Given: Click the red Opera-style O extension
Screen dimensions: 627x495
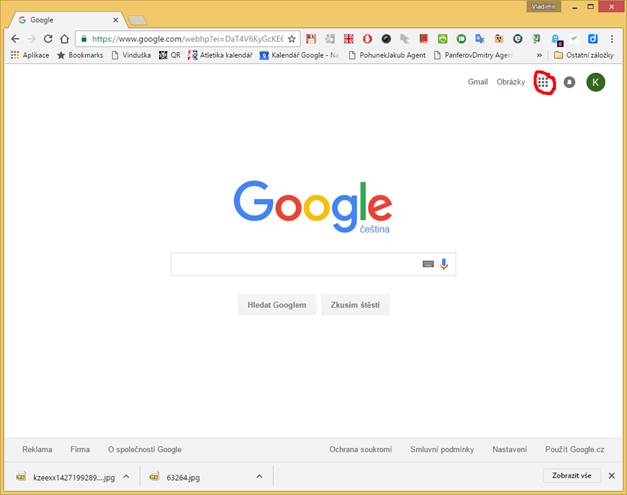Looking at the screenshot, I should pyautogui.click(x=367, y=39).
